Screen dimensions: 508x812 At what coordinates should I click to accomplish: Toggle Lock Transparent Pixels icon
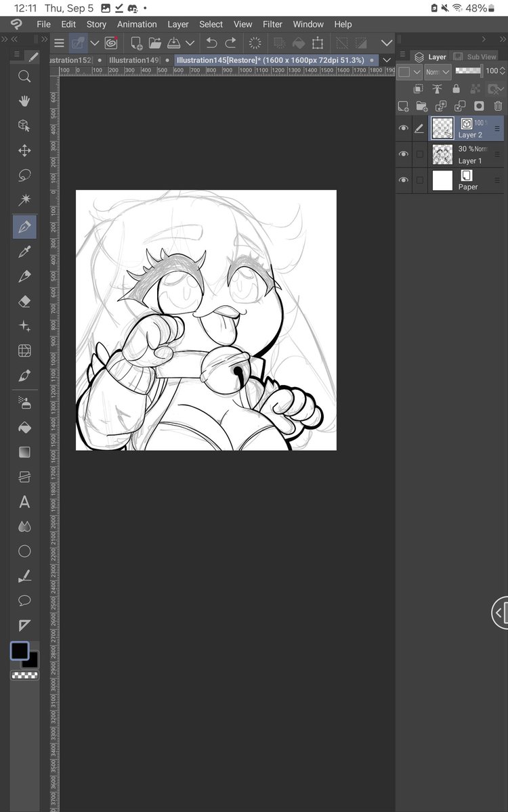(475, 89)
